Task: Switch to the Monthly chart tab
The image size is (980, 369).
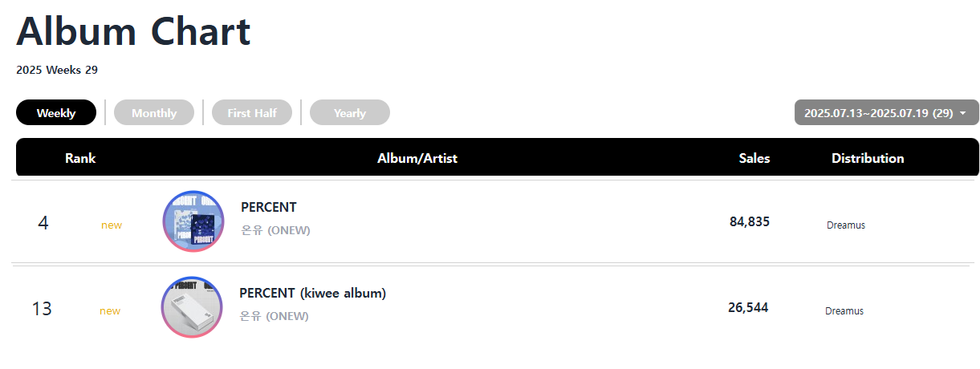Action: (154, 113)
